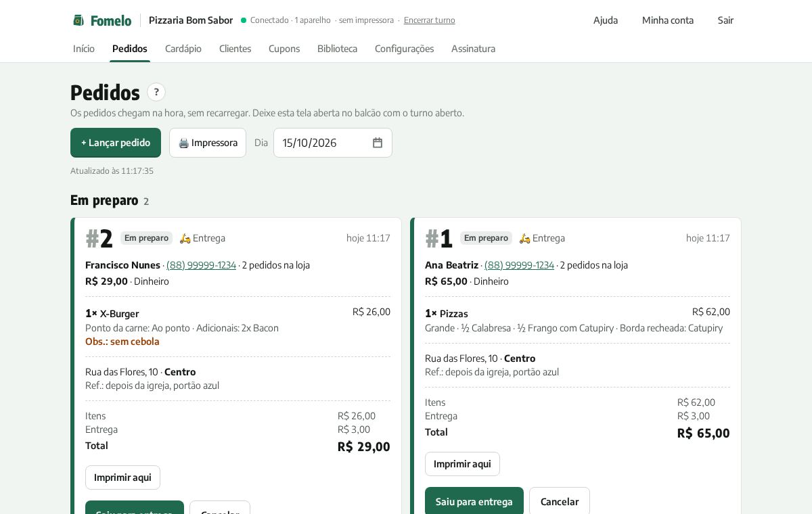Click the green connected status dot
The image size is (812, 514).
click(244, 20)
